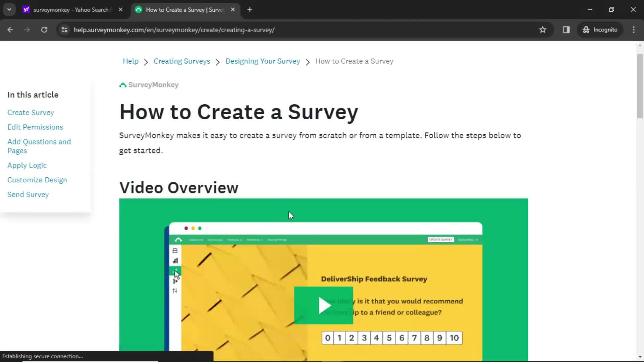This screenshot has width=644, height=362.
Task: Open the Incognito profile indicator
Action: pos(600,30)
